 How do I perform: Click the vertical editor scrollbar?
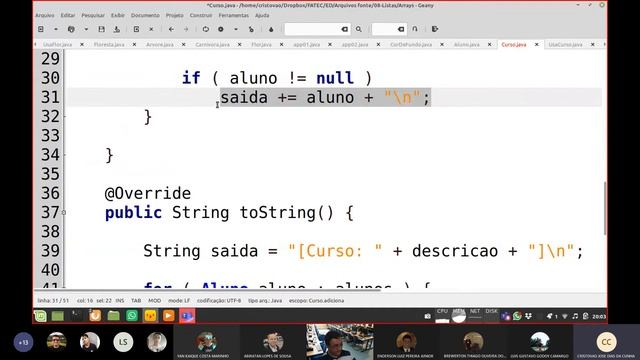point(604,208)
